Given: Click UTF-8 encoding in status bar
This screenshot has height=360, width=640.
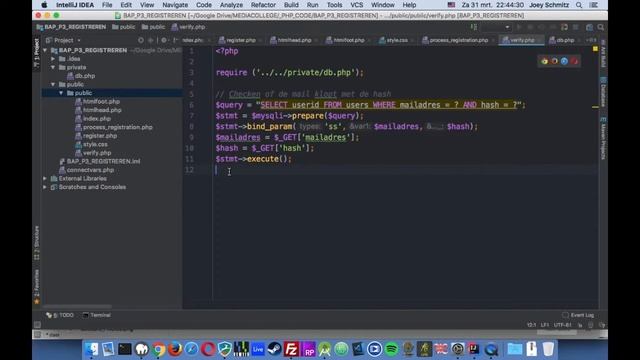Looking at the screenshot, I should click(x=562, y=325).
